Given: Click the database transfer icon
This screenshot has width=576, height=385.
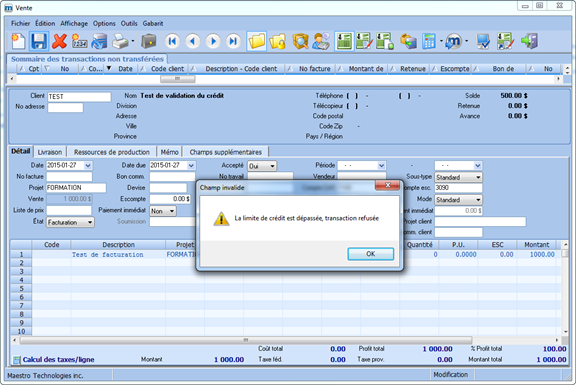Looking at the screenshot, I should [x=99, y=41].
